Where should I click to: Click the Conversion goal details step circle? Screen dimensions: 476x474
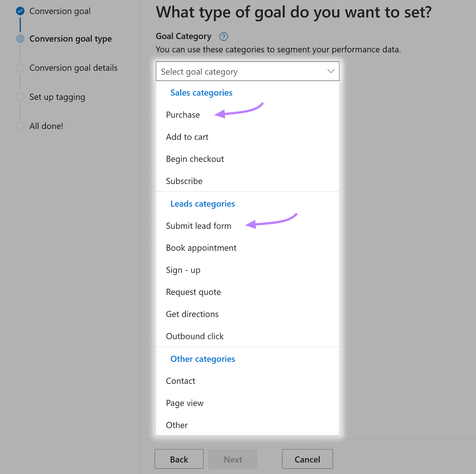pyautogui.click(x=20, y=68)
